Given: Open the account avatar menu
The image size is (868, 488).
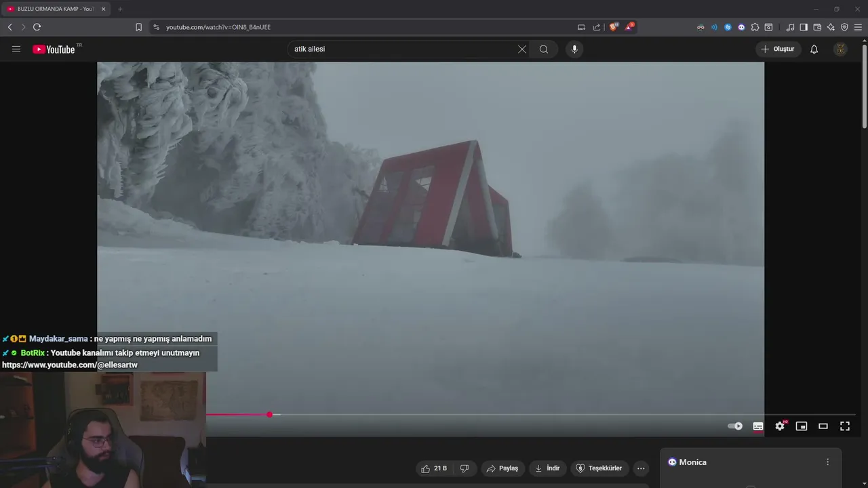Looking at the screenshot, I should (x=840, y=49).
